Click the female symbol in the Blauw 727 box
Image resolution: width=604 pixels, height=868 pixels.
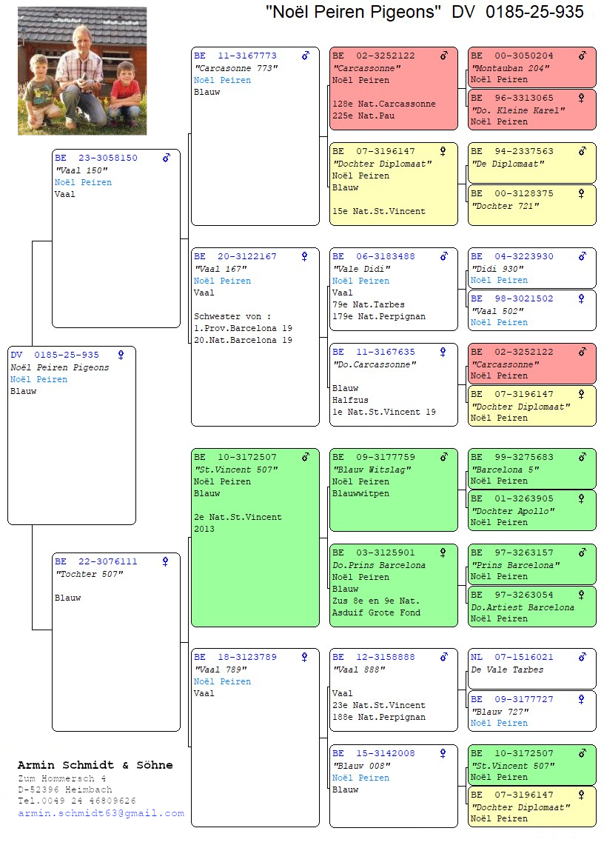[582, 699]
